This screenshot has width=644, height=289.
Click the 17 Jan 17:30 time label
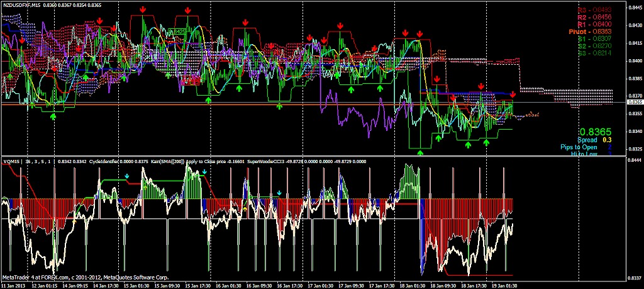pos(381,285)
